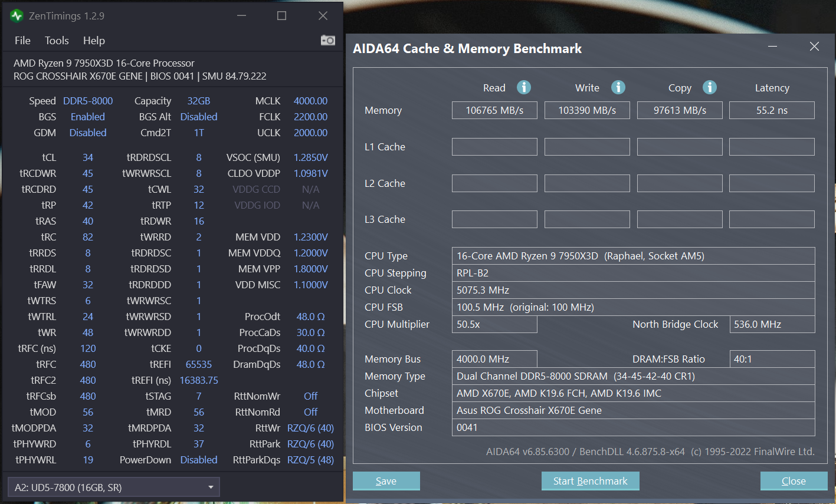Click the UCLK 2000.00 value
Screen dimensions: 836x504
310,133
